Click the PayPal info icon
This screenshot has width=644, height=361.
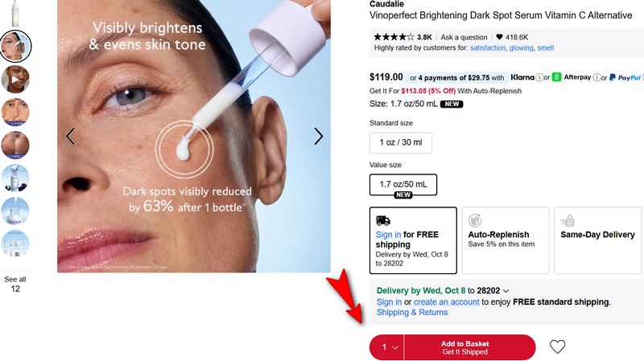(641, 78)
